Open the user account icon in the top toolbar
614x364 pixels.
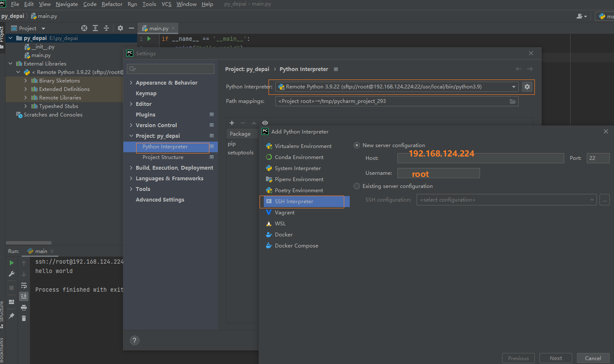click(581, 16)
